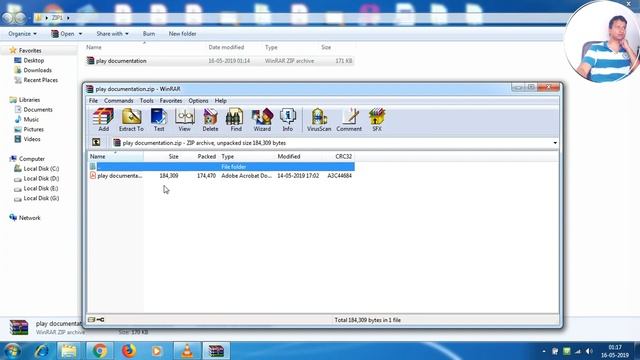
Task: Open the File Explorer taskbar icon
Action: [x=69, y=351]
